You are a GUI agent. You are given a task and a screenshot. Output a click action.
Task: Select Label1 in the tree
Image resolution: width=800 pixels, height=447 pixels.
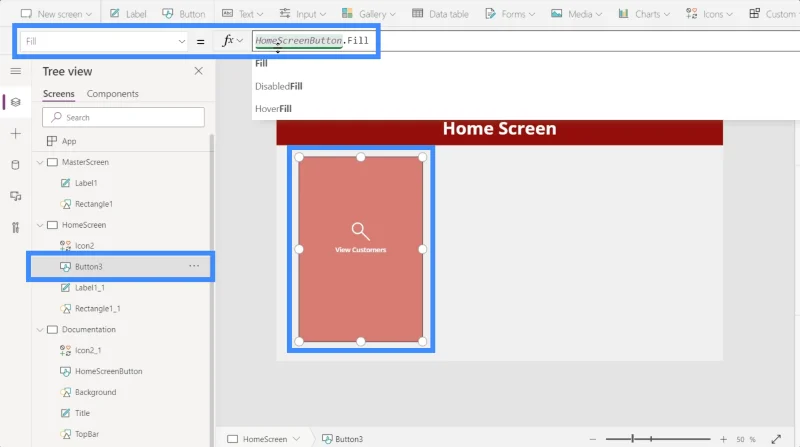[x=86, y=183]
